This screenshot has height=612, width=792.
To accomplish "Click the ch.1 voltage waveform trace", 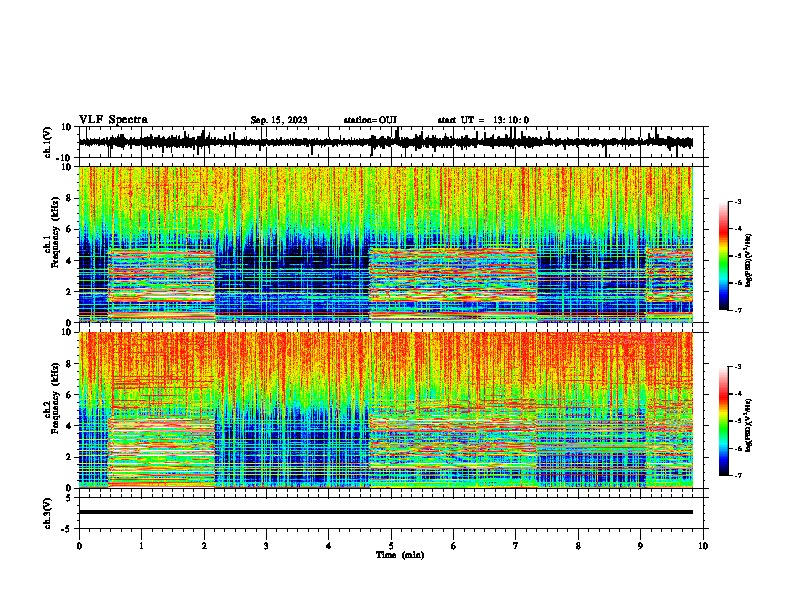I will point(386,142).
